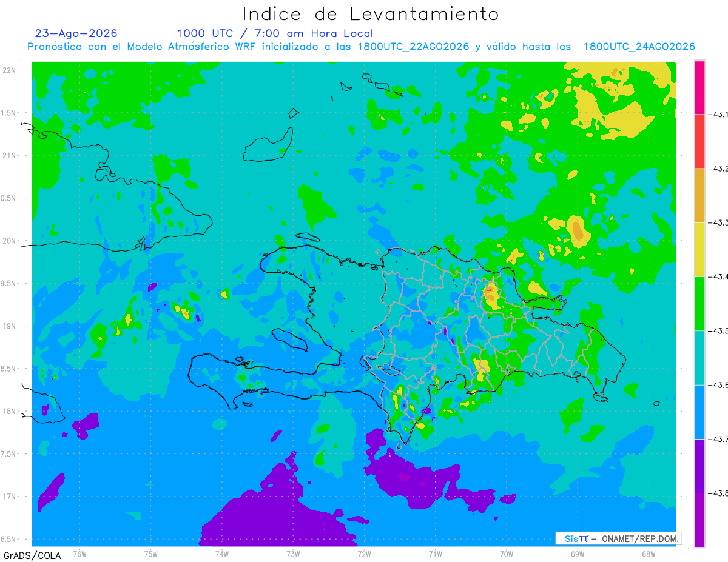The width and height of the screenshot is (728, 562).
Task: Click the "9.5N" latitude tick label
Action: click(x=9, y=284)
